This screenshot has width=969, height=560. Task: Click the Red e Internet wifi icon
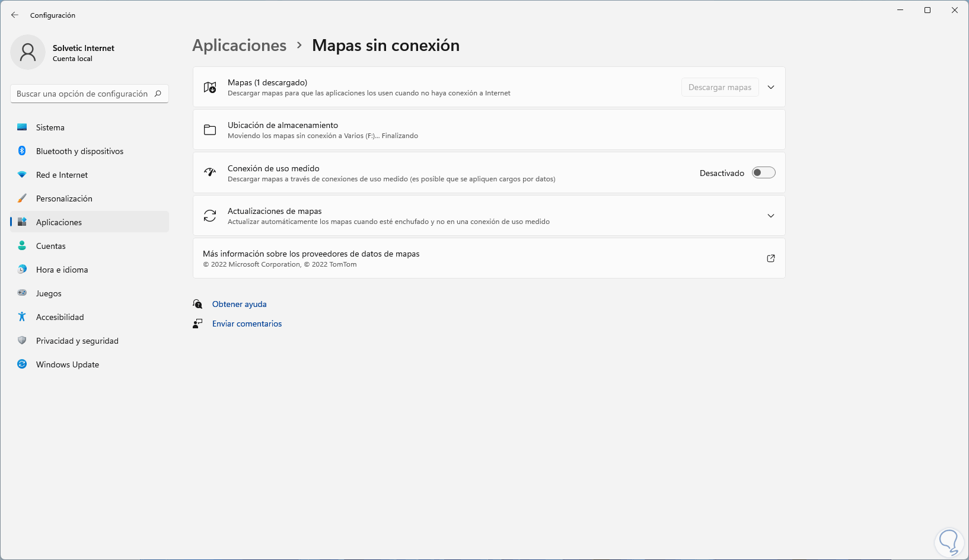click(22, 175)
